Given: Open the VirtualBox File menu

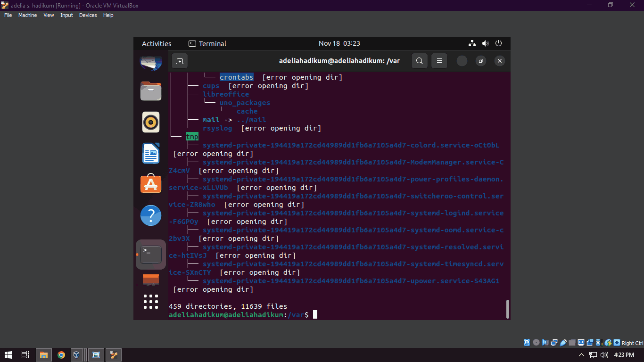Looking at the screenshot, I should point(8,15).
